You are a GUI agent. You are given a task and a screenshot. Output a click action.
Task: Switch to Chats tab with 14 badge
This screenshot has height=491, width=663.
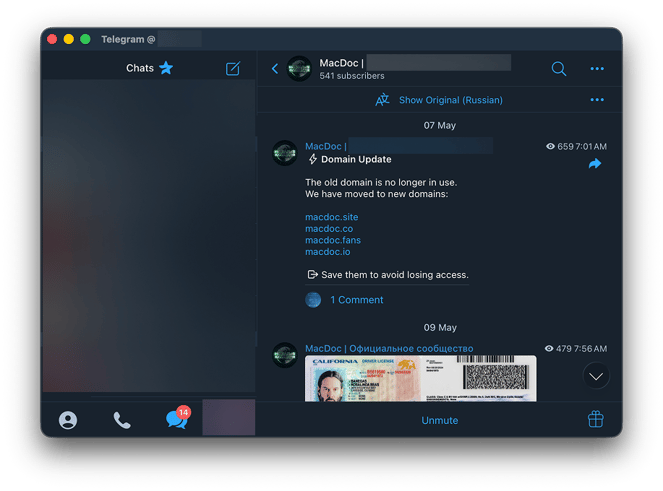coord(178,418)
